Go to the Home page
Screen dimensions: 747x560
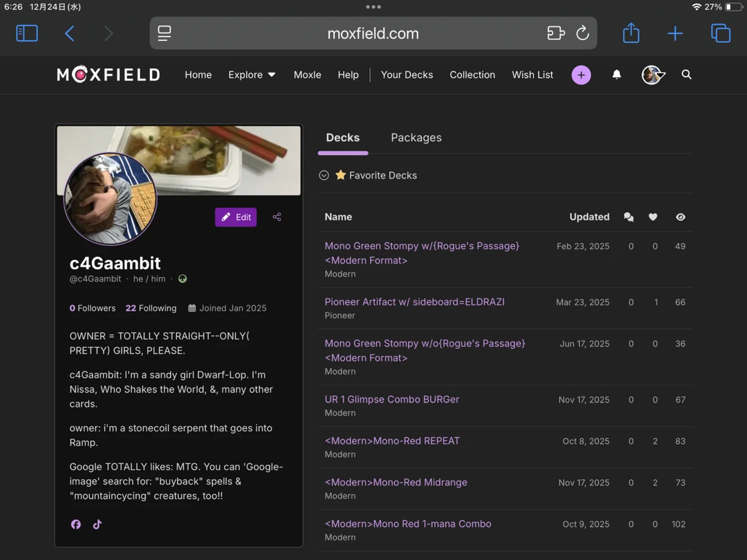coord(198,75)
